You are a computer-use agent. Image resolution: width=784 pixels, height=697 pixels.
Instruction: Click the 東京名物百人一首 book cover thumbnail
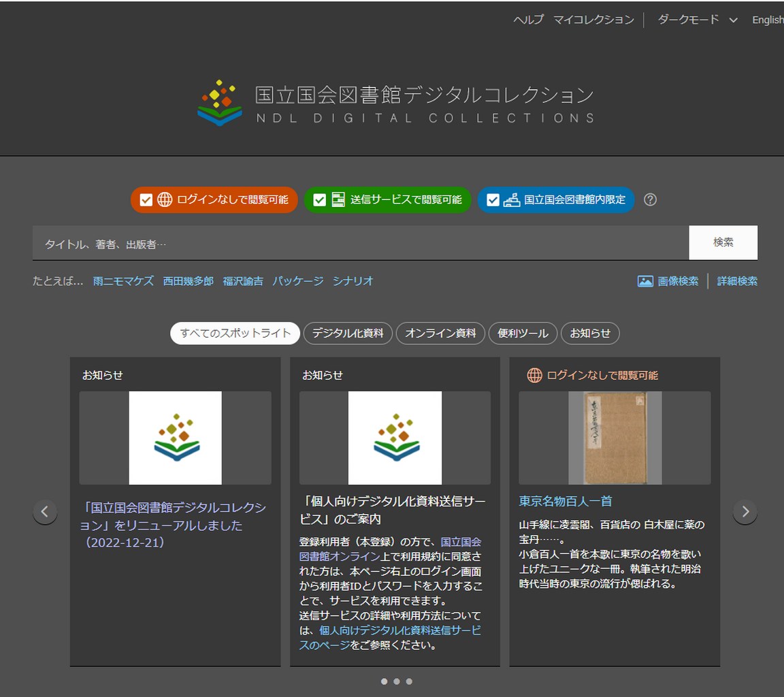[x=615, y=438]
